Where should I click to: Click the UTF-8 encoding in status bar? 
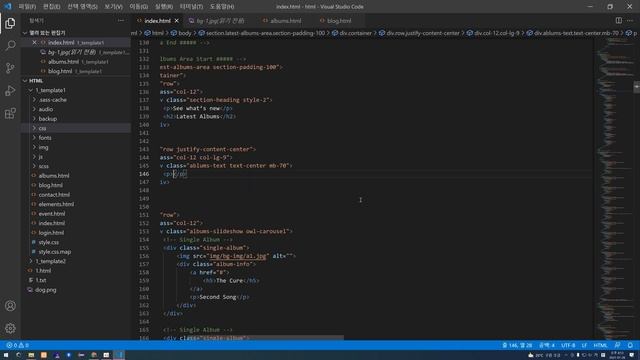click(568, 345)
